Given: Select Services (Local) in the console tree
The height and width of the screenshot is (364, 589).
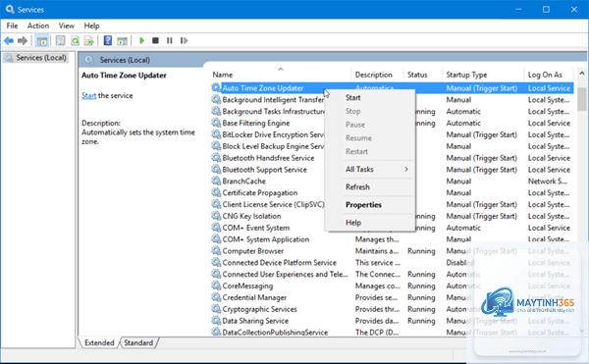Looking at the screenshot, I should pyautogui.click(x=36, y=58).
